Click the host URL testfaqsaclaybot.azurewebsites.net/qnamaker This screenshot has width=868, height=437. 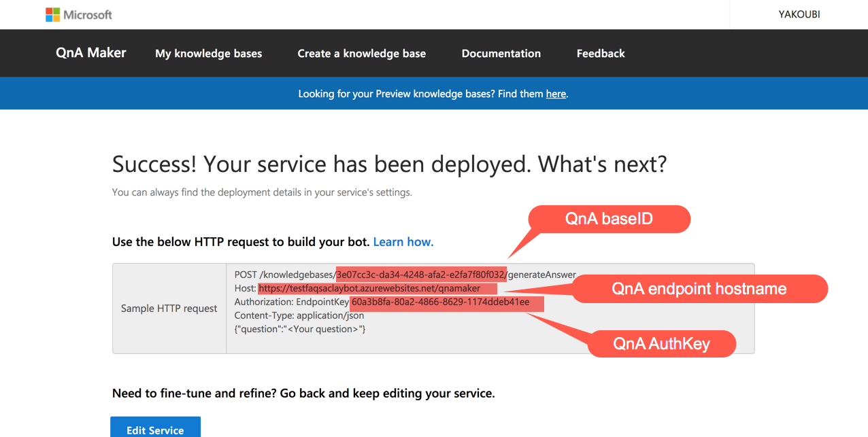click(x=369, y=288)
